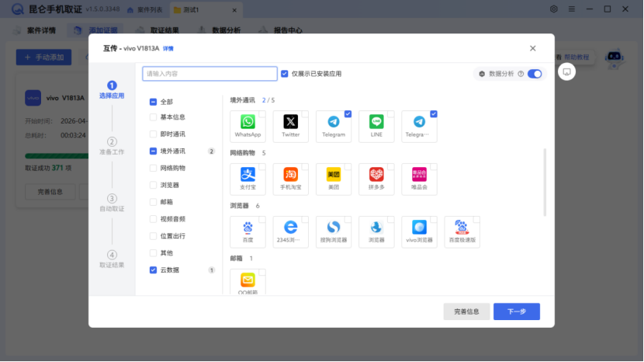Click step 4 取证结果

point(112,259)
